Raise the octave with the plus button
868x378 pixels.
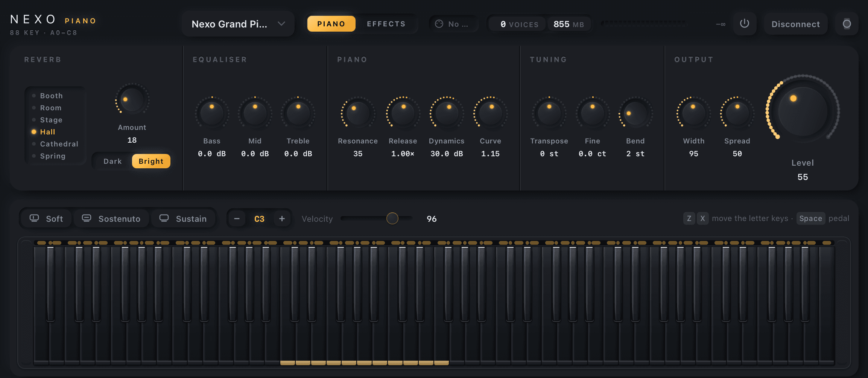click(282, 219)
